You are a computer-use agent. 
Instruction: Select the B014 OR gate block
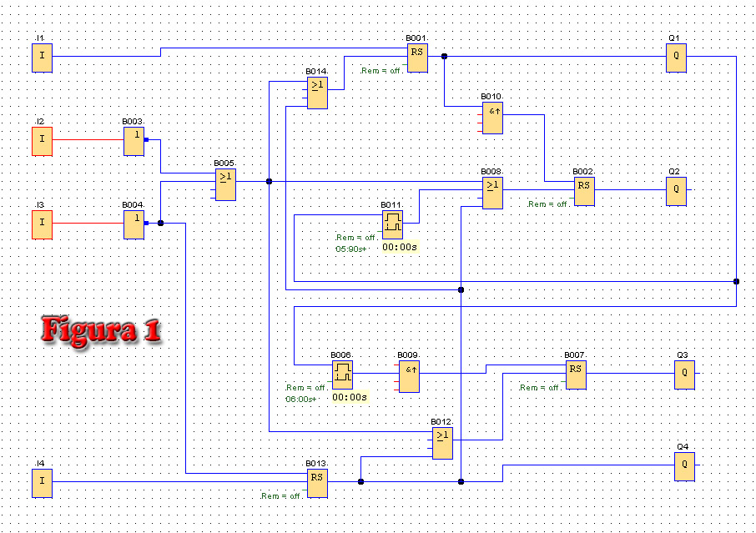317,93
